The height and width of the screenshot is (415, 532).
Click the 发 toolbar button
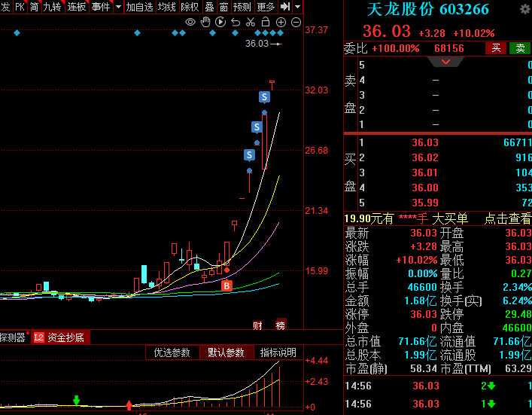click(x=5, y=7)
